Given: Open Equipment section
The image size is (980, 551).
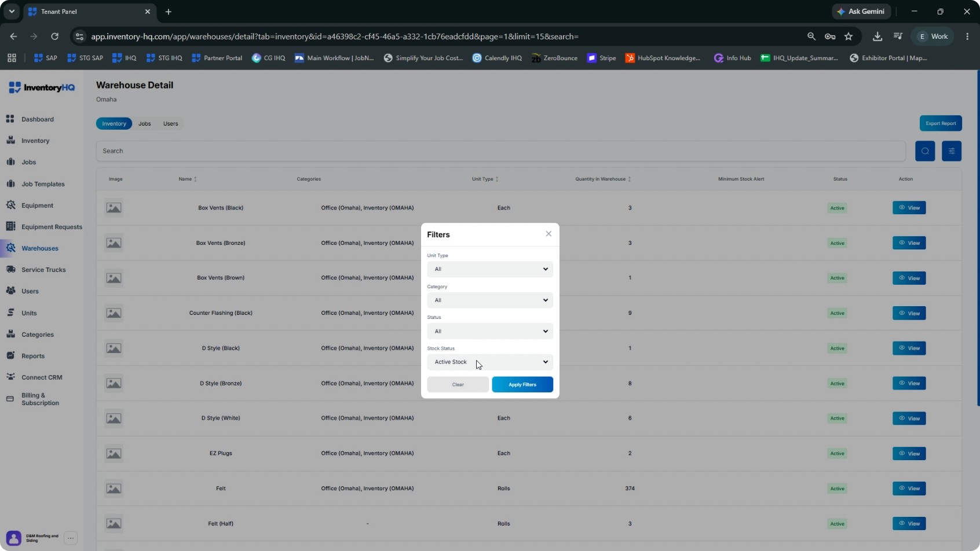Looking at the screenshot, I should click(37, 205).
